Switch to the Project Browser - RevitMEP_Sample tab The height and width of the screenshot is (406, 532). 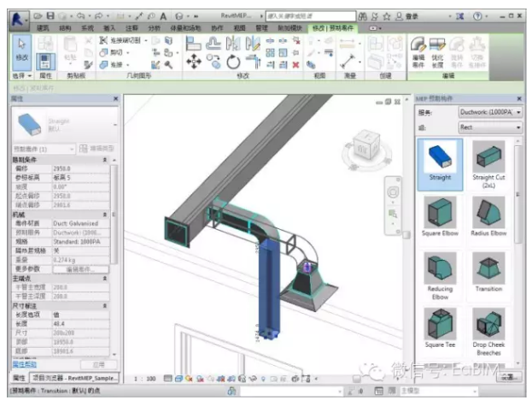click(74, 378)
